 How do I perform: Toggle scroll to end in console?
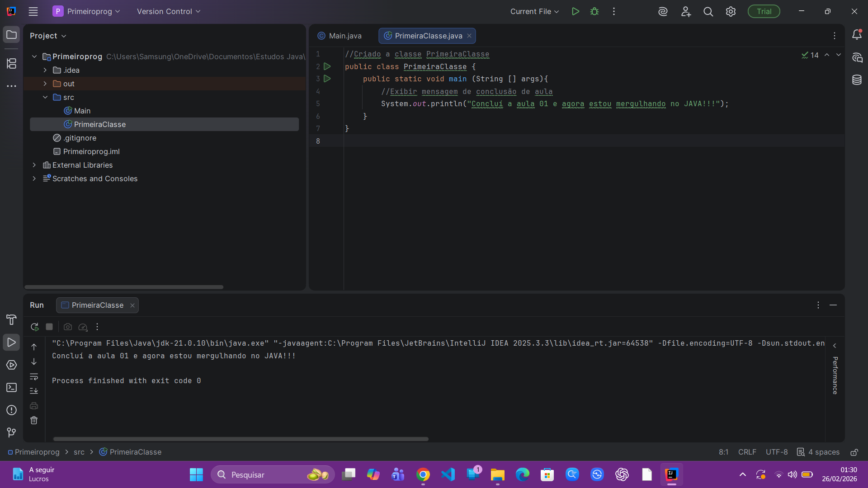click(34, 391)
